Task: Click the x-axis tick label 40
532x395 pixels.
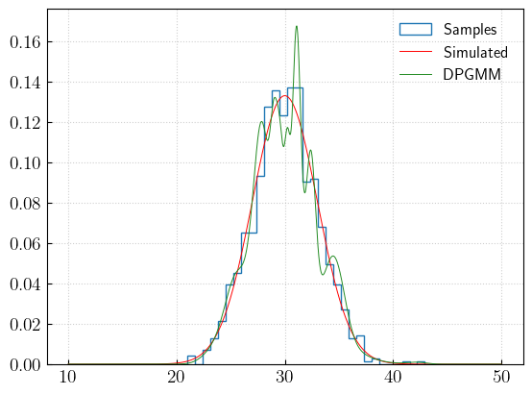Action: (393, 377)
